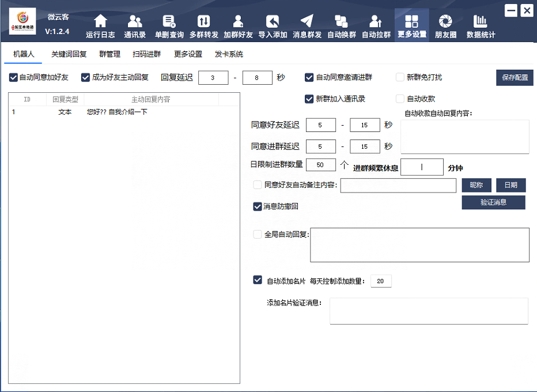Open the 朋友圈 shutter icon
Image resolution: width=537 pixels, height=392 pixels.
point(445,22)
